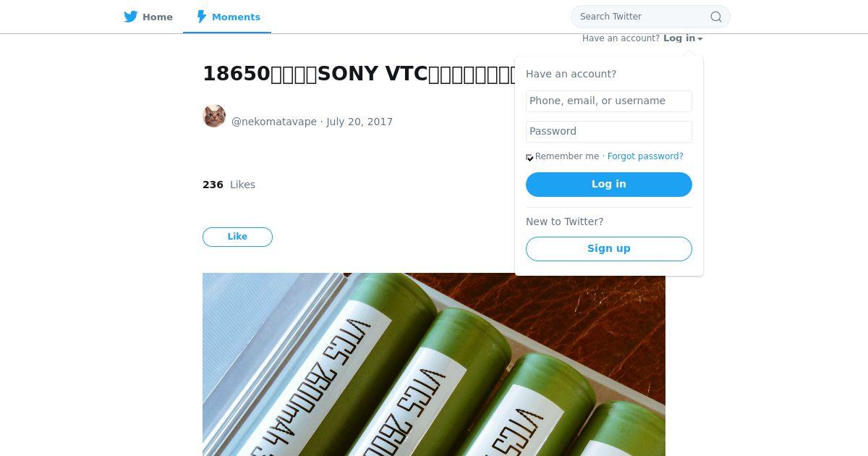Open the green VTC5 battery photo
868x456 pixels.
point(434,364)
